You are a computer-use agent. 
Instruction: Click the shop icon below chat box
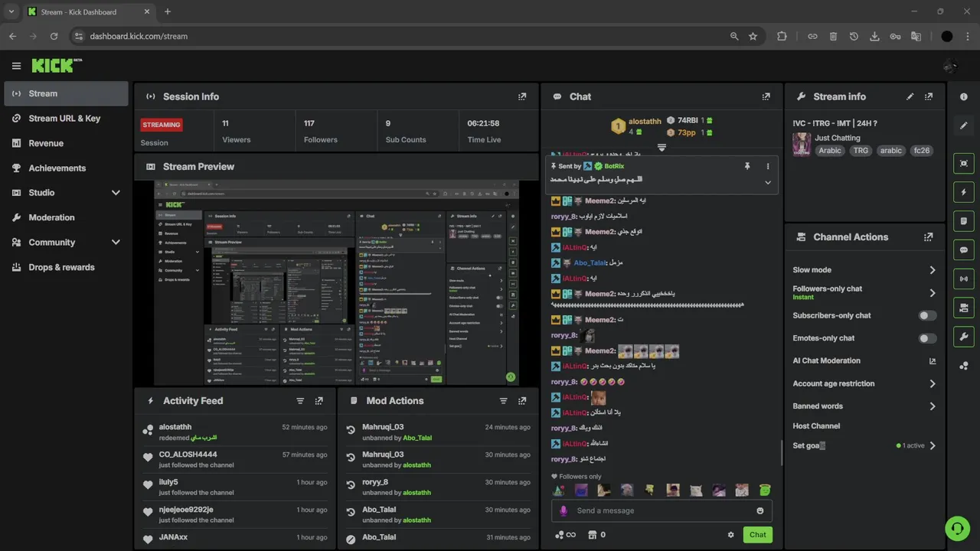(x=592, y=535)
